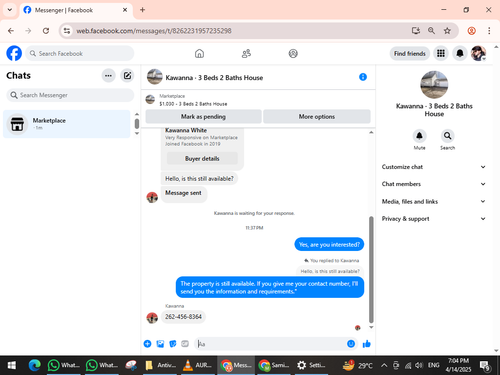
Task: Open the Marketplace chat entry
Action: pyautogui.click(x=67, y=124)
